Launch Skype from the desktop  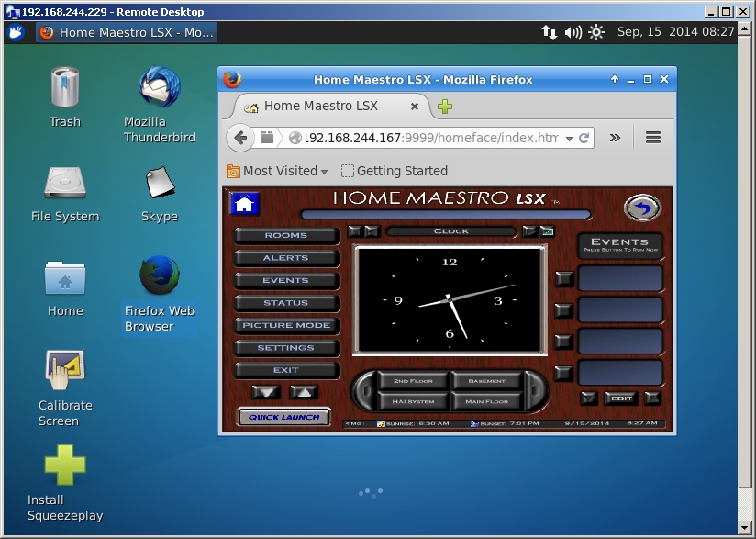coord(160,195)
